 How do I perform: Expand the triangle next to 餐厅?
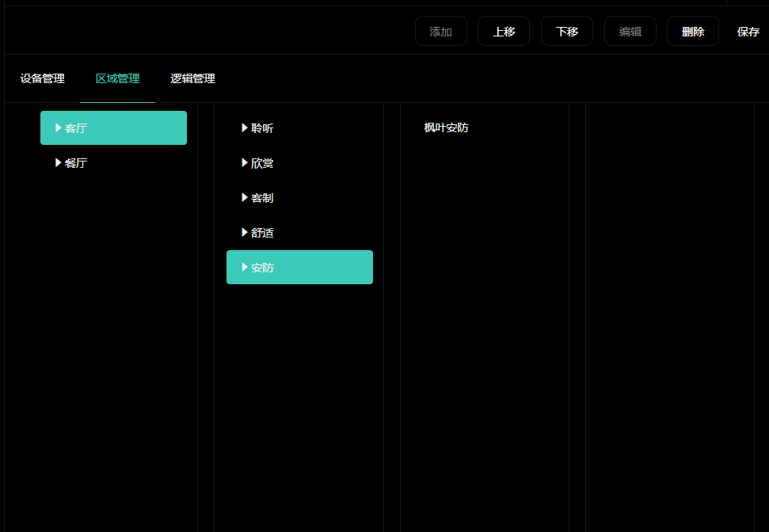coord(59,162)
